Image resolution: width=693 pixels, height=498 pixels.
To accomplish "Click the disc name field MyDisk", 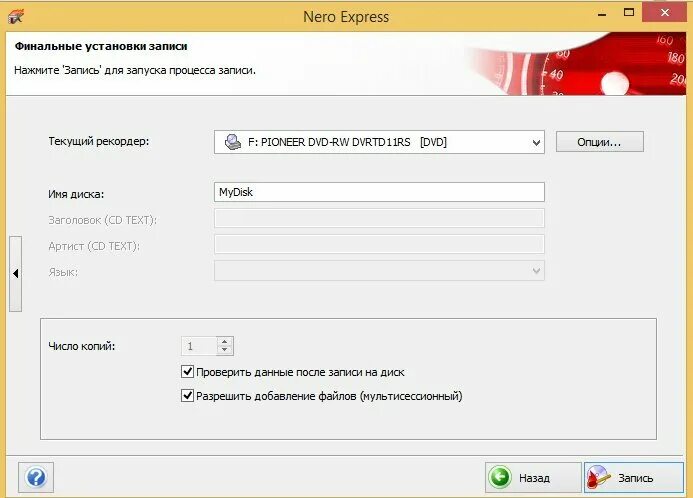I will click(x=379, y=192).
